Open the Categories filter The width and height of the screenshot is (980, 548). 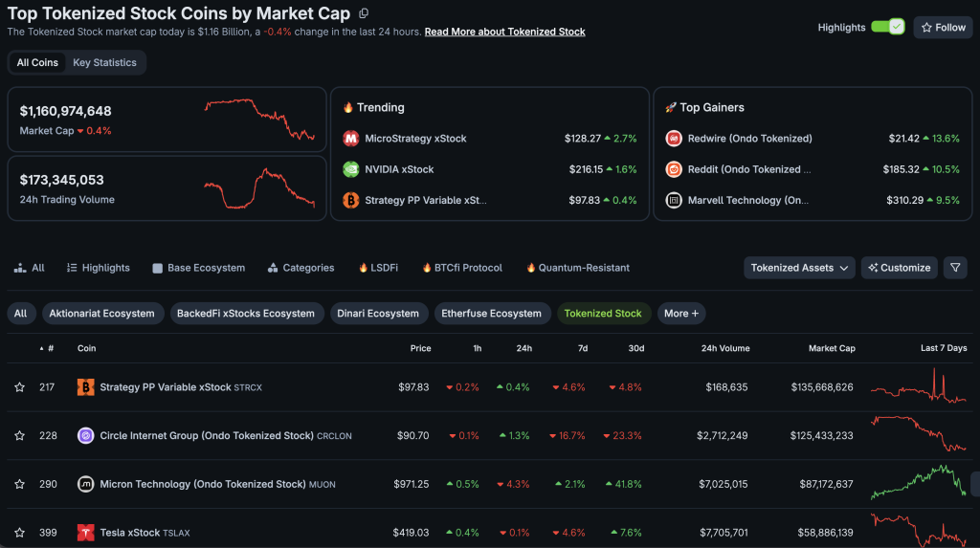tap(301, 268)
